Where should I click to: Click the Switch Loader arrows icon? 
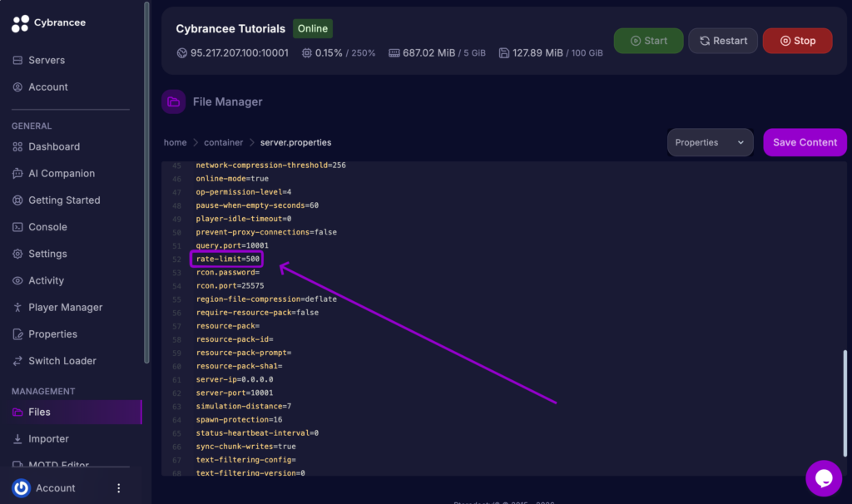click(x=17, y=361)
